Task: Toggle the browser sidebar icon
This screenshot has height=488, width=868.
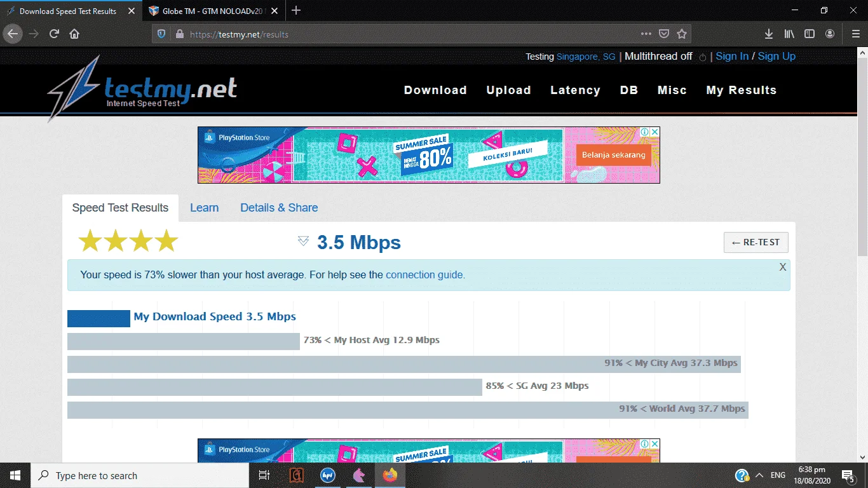Action: tap(810, 34)
